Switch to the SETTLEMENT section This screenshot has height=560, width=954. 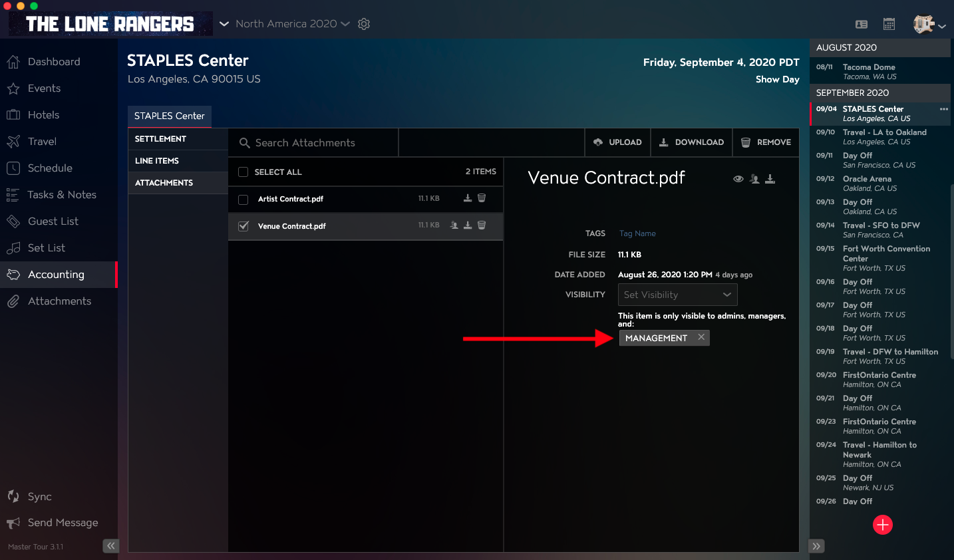pyautogui.click(x=178, y=139)
